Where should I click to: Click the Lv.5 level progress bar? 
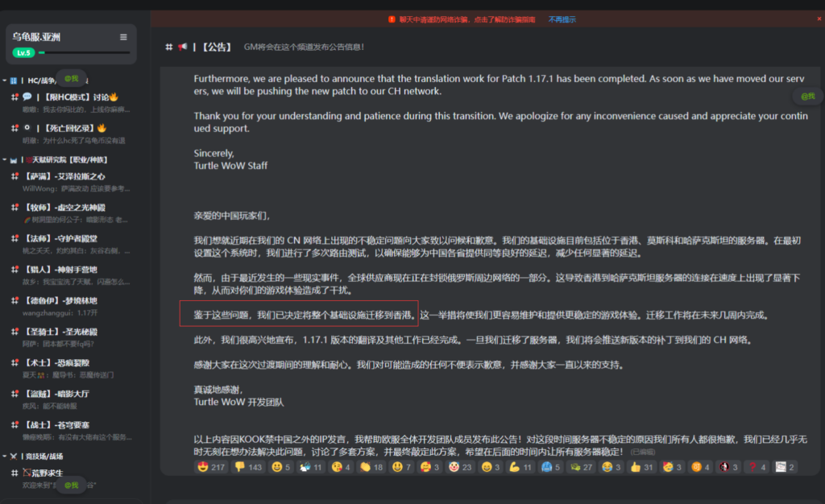(x=84, y=52)
